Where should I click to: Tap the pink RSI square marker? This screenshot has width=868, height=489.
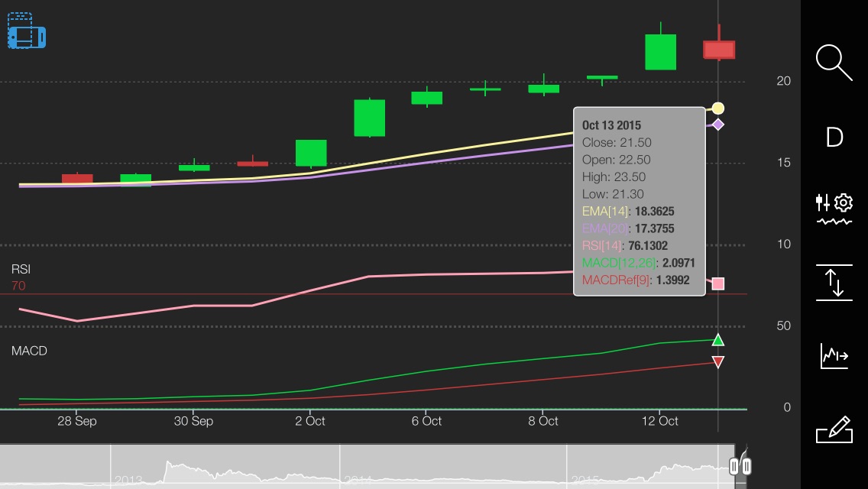coord(718,283)
